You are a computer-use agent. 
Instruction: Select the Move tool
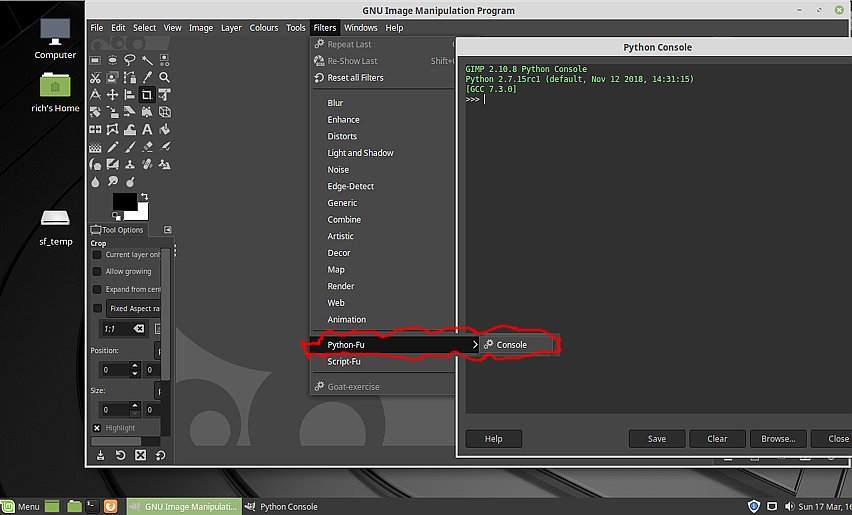112,95
